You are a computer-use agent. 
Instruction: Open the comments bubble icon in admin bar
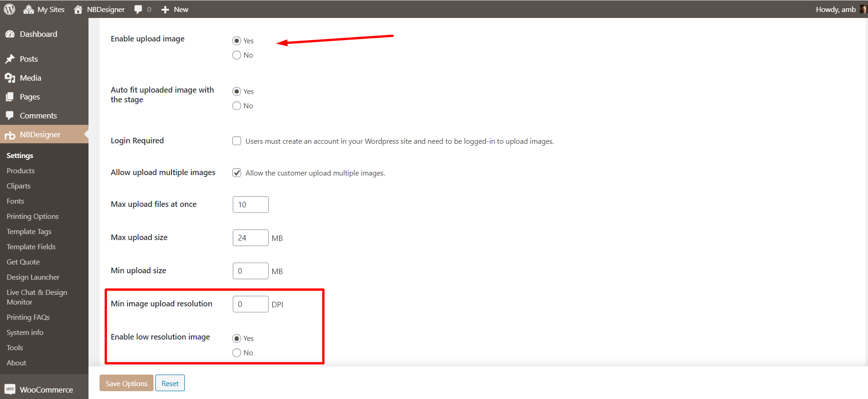pos(138,9)
